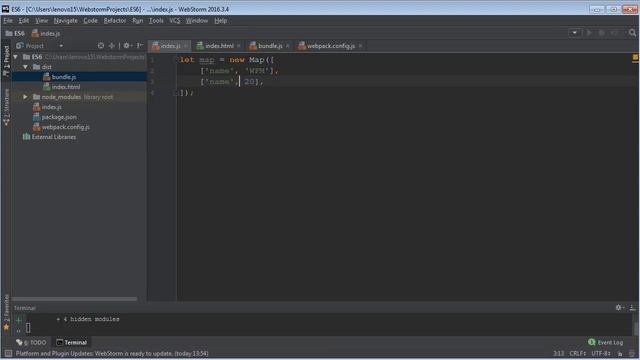Viewport: 640px width, 360px height.
Task: Click WebStorm update notification in status bar
Action: click(112, 353)
